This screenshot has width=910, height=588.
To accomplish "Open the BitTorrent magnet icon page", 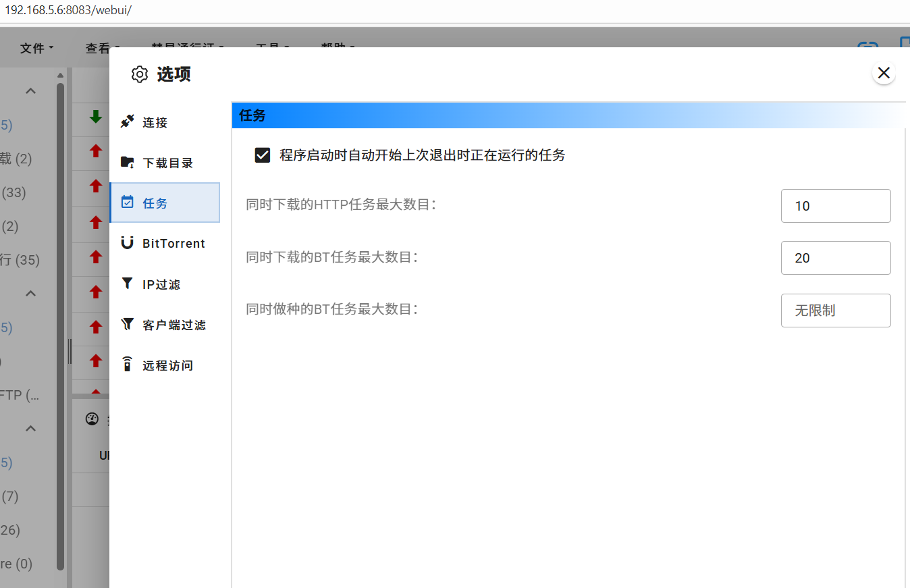I will (127, 243).
